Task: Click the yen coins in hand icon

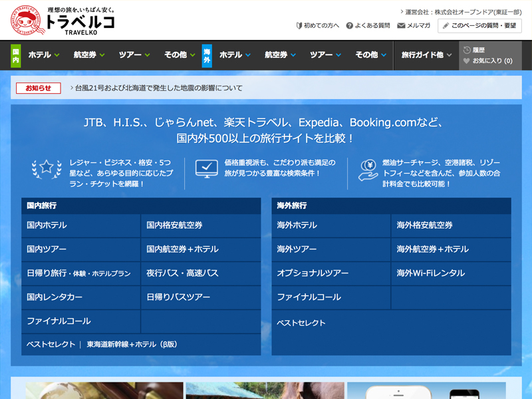Action: 368,170
